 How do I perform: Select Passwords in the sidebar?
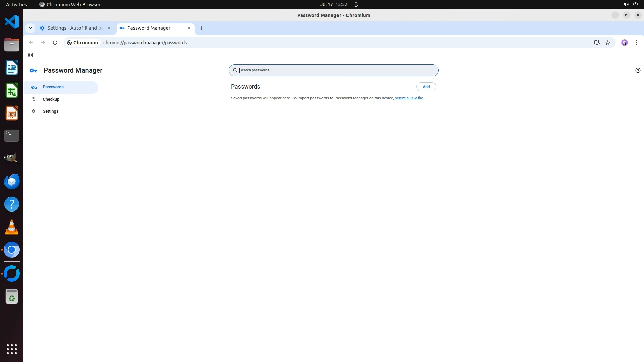[53, 87]
